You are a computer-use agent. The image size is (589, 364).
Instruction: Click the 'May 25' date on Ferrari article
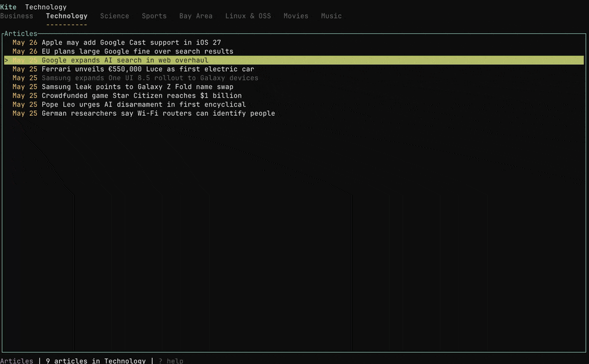pyautogui.click(x=25, y=69)
